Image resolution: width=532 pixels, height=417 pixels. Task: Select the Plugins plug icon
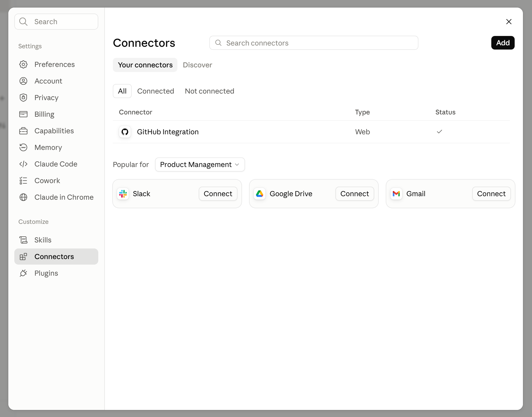(x=23, y=273)
